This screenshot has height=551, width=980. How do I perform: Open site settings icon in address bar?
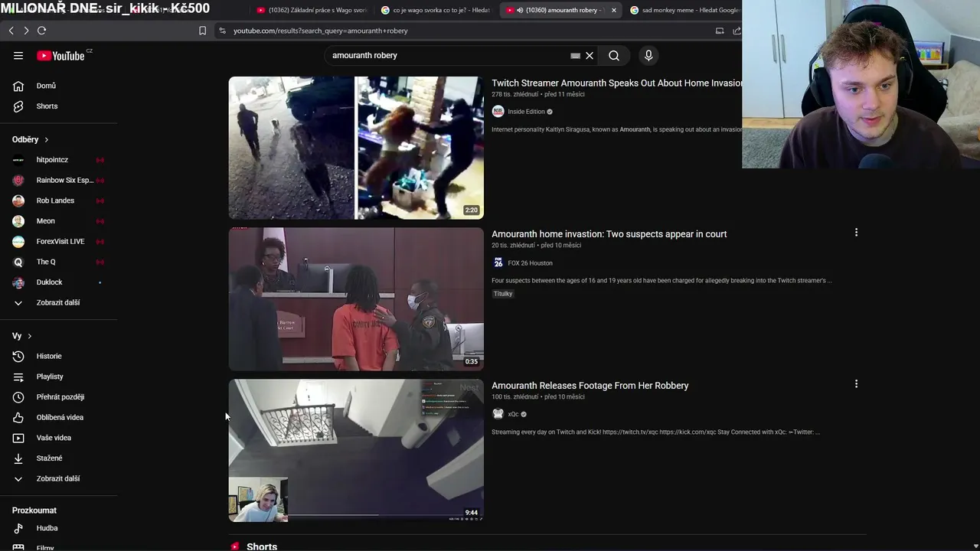tap(222, 31)
